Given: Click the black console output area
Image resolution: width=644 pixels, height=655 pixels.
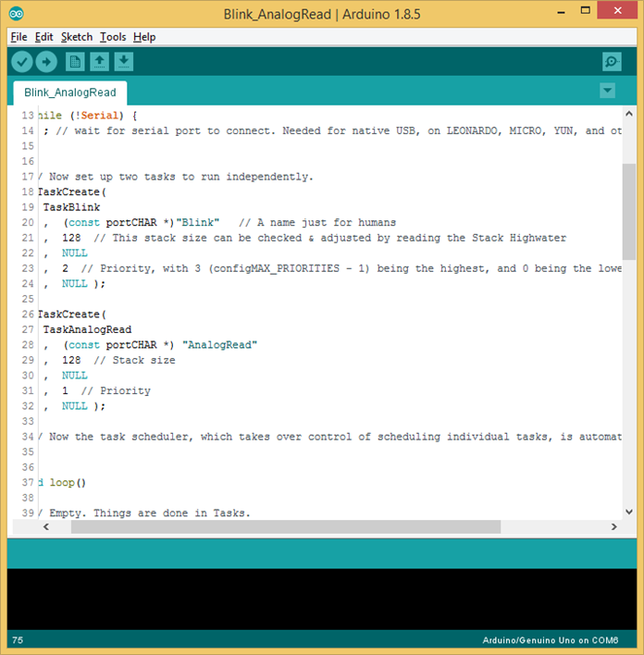Looking at the screenshot, I should (322, 599).
